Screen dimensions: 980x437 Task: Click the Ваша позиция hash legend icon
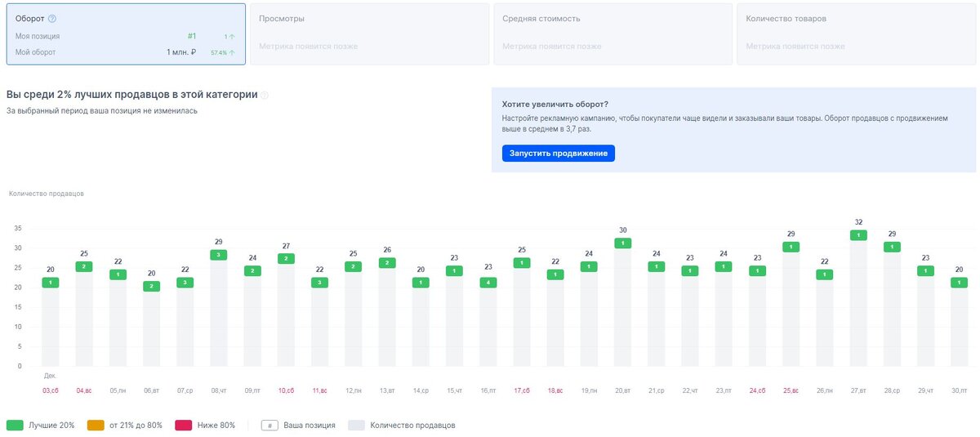(x=269, y=426)
